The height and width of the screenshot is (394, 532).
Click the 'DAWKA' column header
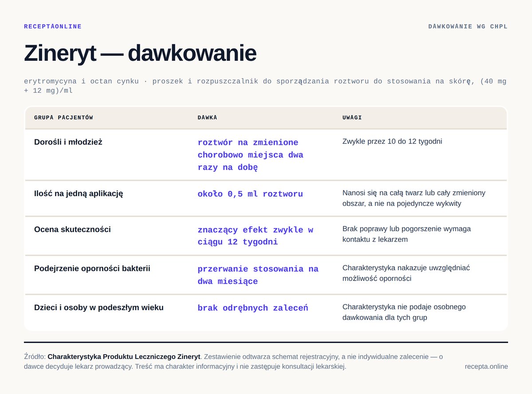pos(207,118)
